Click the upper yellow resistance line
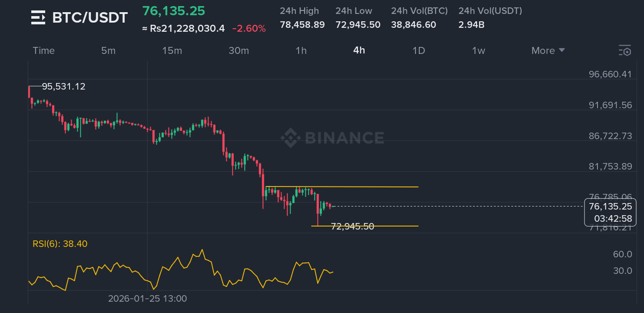Viewport: 644px width, 313px height. click(369, 186)
